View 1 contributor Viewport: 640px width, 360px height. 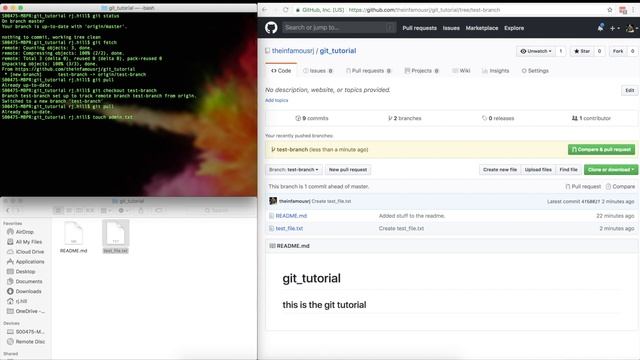[591, 118]
